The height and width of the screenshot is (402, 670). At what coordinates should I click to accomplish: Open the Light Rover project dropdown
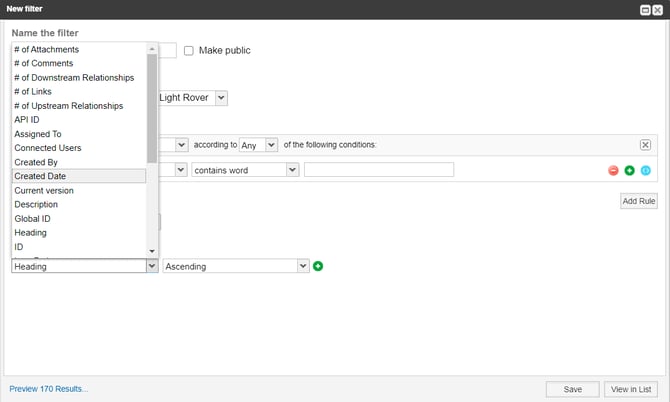tap(192, 98)
